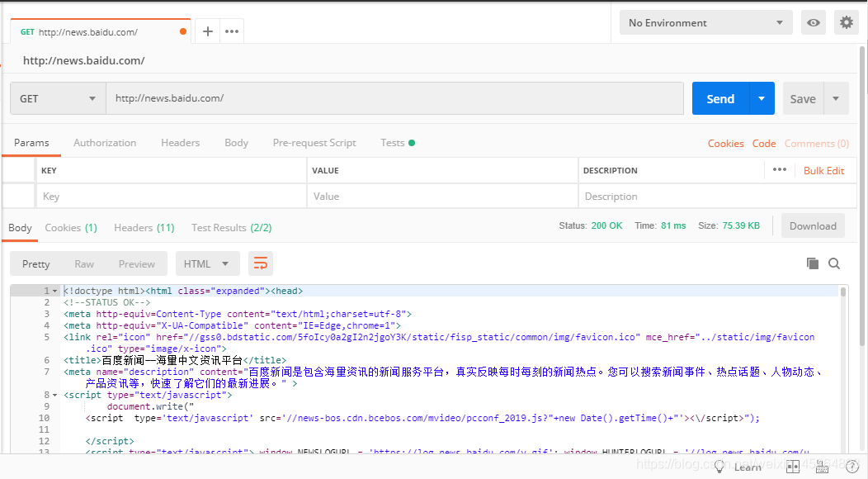Open the Cookies link
Image resolution: width=868 pixels, height=479 pixels.
point(726,144)
